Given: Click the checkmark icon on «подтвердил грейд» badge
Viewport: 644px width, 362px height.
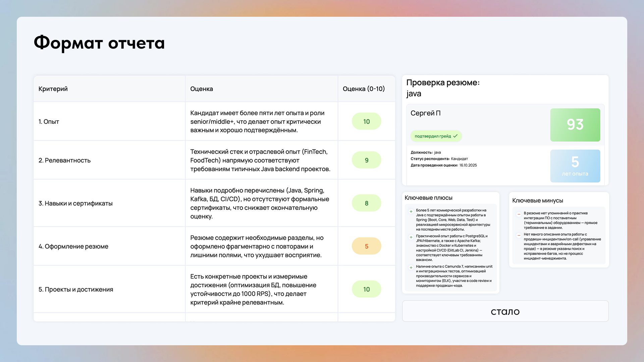Looking at the screenshot, I should 455,136.
